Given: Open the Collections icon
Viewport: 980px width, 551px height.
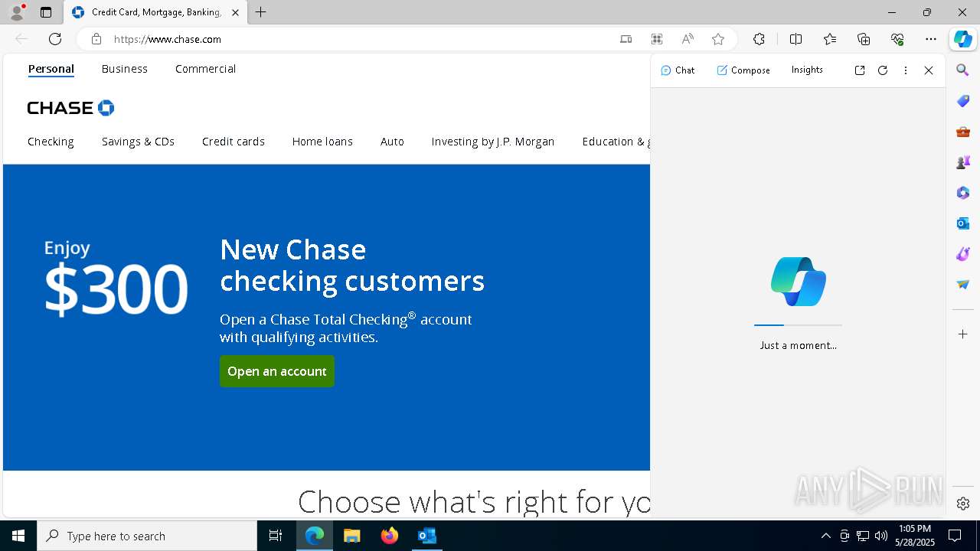Looking at the screenshot, I should [864, 39].
